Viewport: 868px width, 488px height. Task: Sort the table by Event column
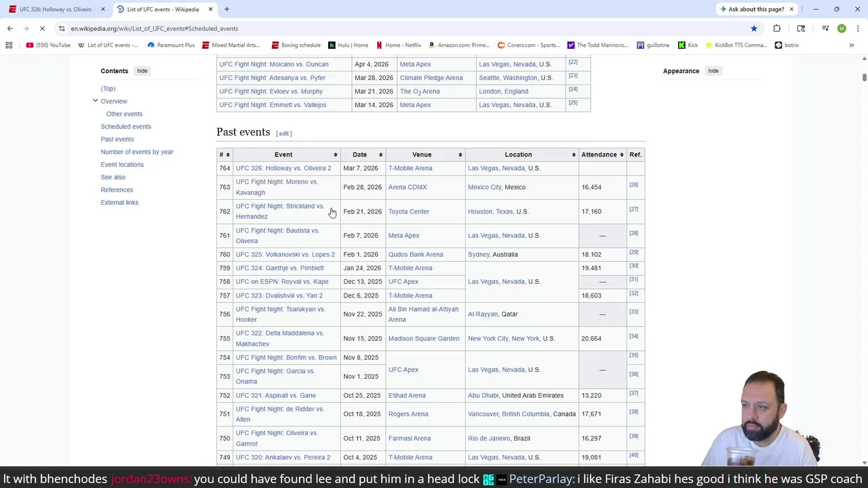(x=335, y=155)
